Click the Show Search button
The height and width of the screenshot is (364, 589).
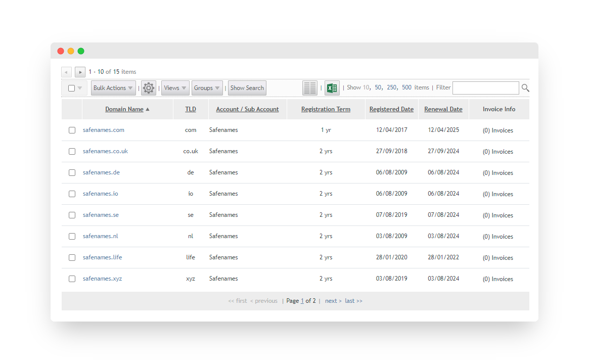(247, 88)
